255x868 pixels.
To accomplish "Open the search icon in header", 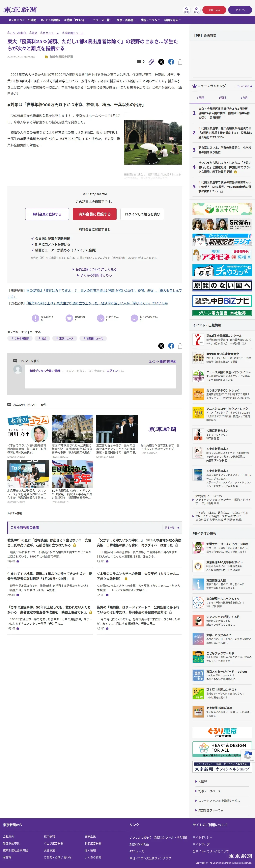I will [x=186, y=10].
